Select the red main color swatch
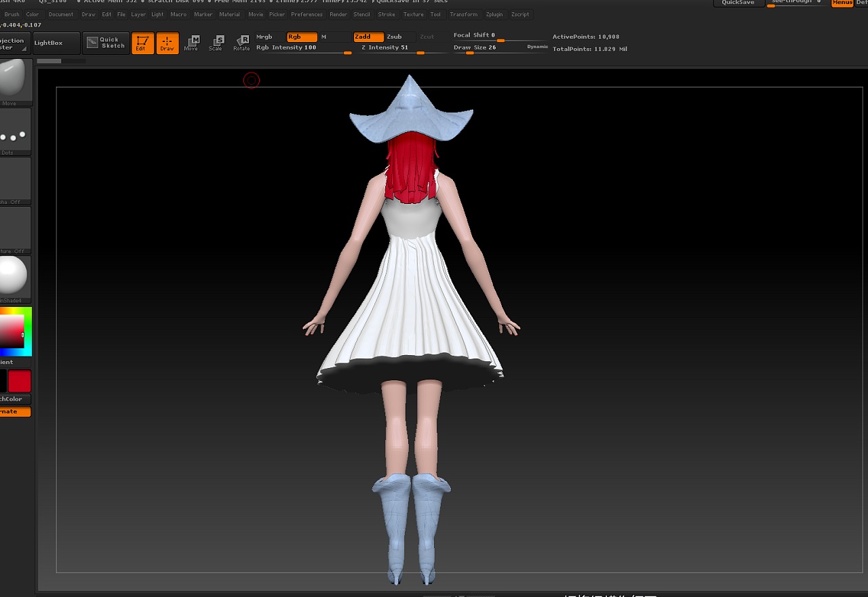 point(20,381)
